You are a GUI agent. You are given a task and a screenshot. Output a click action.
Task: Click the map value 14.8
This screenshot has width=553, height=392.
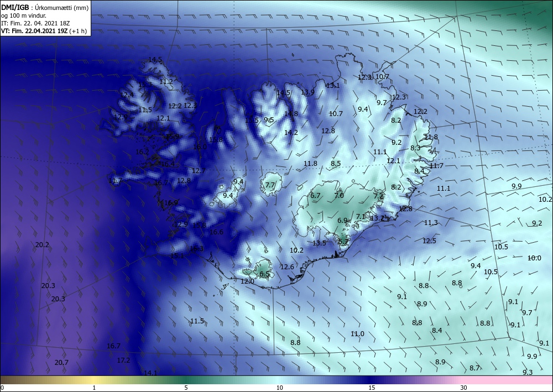coord(291,113)
